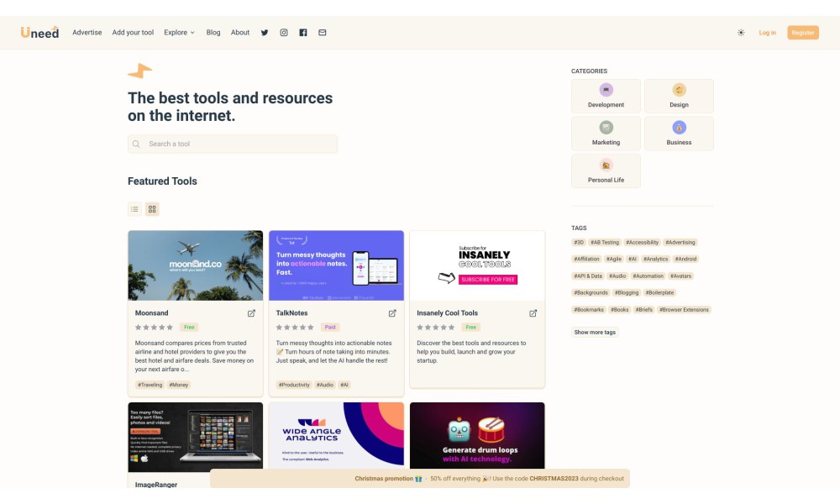Click the TalkNotes tool title

(x=292, y=313)
